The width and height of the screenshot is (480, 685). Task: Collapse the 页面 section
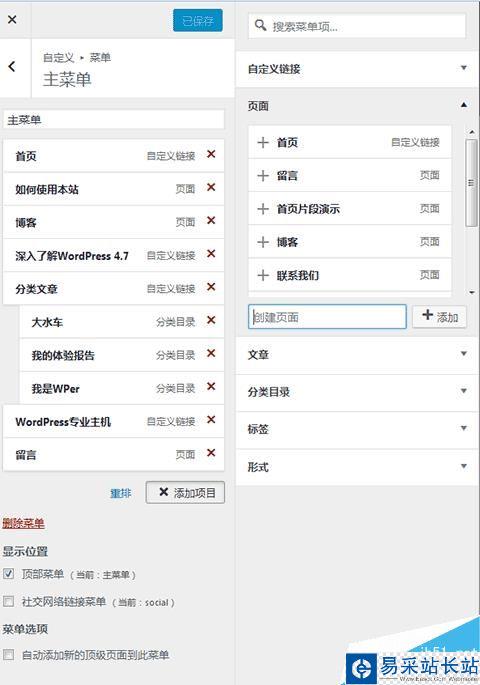pyautogui.click(x=356, y=106)
